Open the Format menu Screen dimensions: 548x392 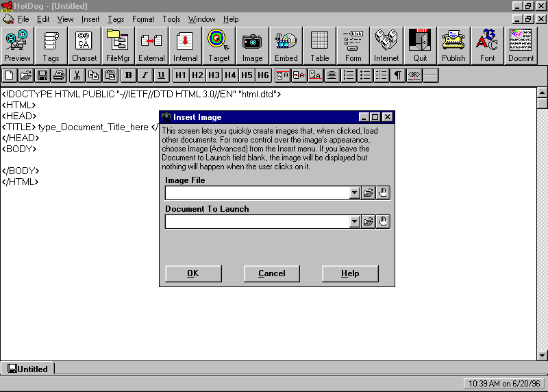(x=143, y=19)
